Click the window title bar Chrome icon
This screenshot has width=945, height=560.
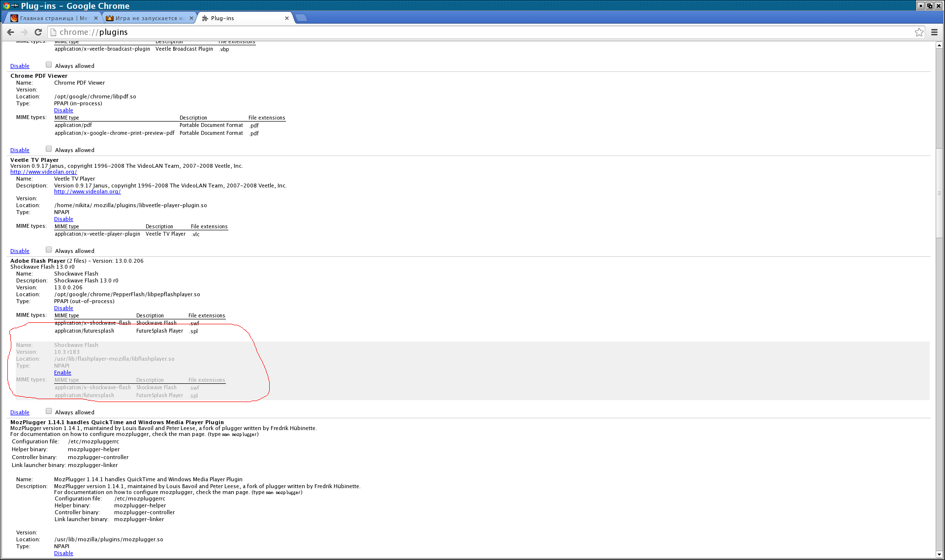[6, 6]
